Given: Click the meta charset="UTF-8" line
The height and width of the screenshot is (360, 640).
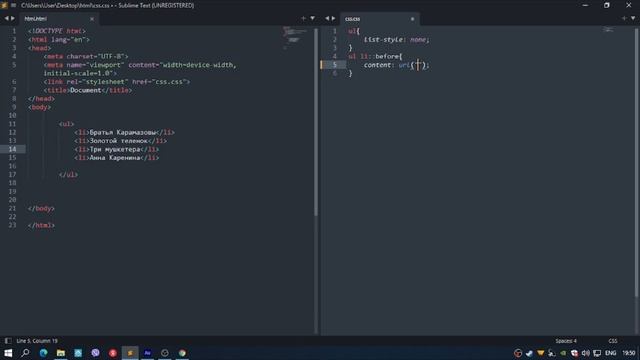Looking at the screenshot, I should (x=86, y=56).
